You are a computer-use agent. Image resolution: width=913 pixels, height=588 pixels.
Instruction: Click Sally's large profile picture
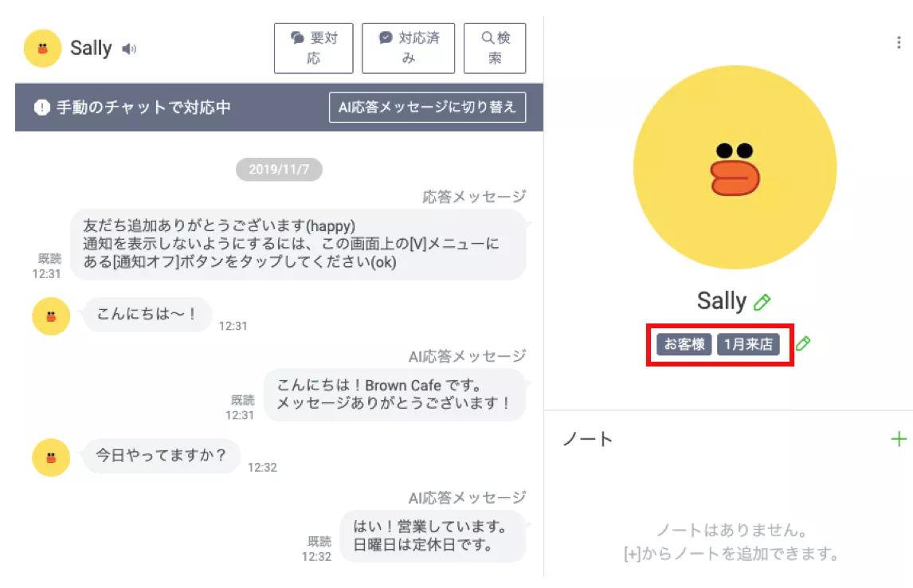pos(735,167)
